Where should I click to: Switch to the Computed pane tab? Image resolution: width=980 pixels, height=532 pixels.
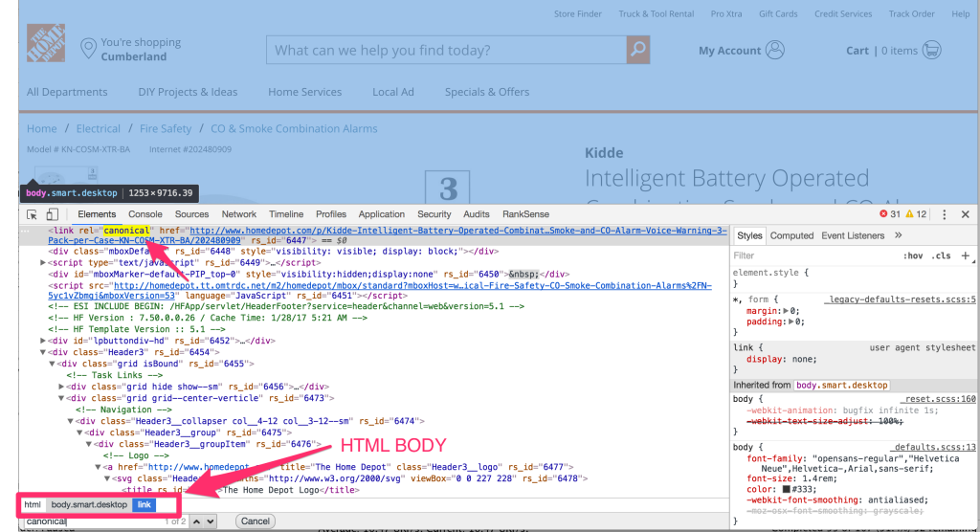791,235
